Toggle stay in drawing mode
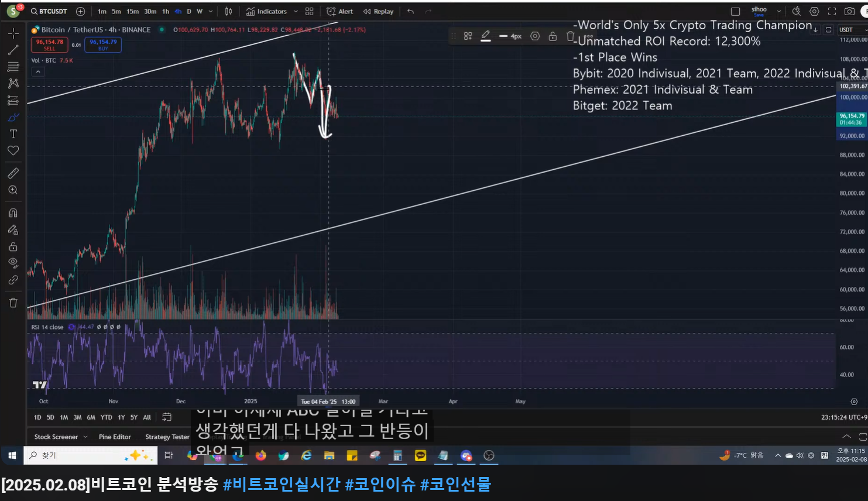Image resolution: width=868 pixels, height=501 pixels. click(x=13, y=229)
